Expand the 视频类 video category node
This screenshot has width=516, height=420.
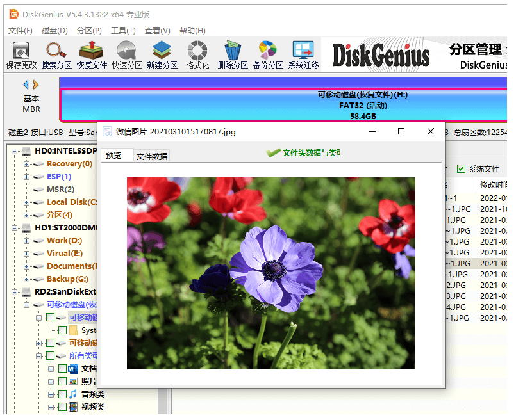(x=51, y=407)
